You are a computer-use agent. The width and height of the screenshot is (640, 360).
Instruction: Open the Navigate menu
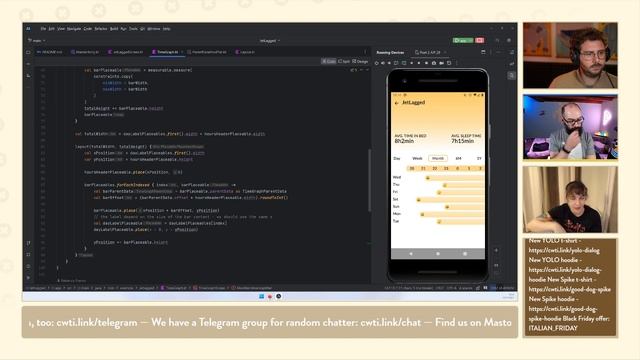point(74,29)
